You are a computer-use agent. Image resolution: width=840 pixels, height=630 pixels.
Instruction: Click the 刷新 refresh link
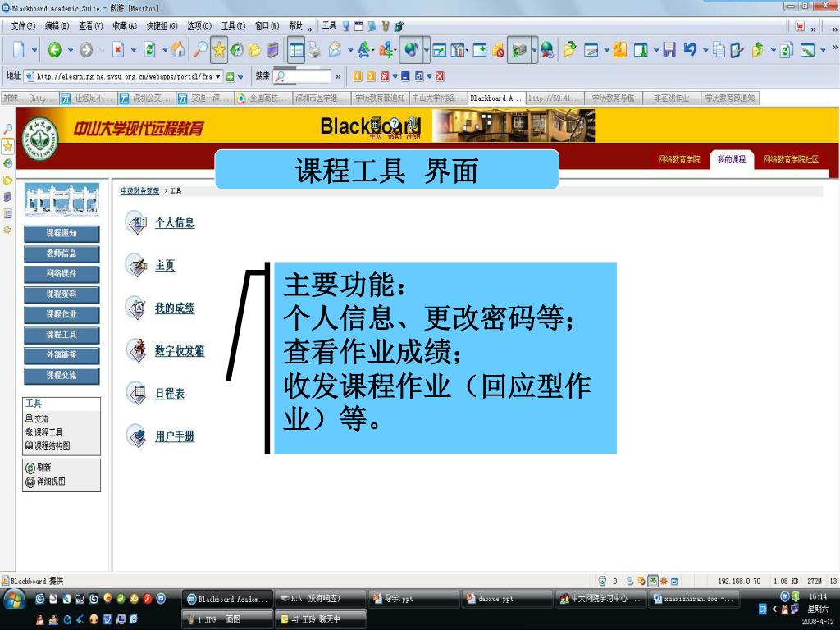[43, 467]
